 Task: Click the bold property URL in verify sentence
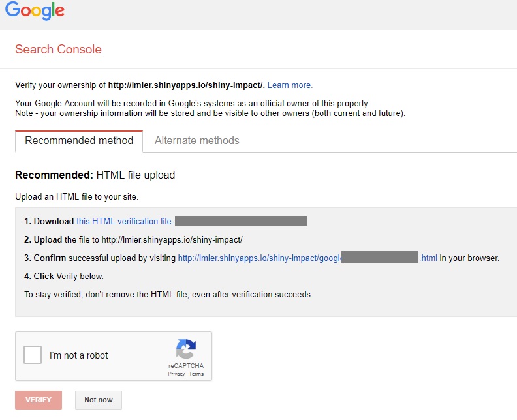point(187,85)
